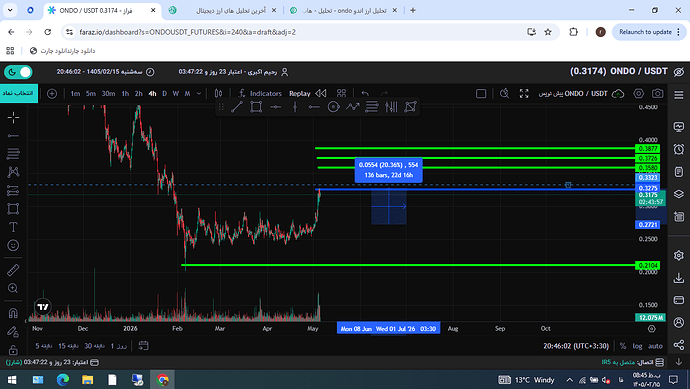Screen dimensions: 690x389
Task: Click the go-to-date calendar icon
Action: 143,346
